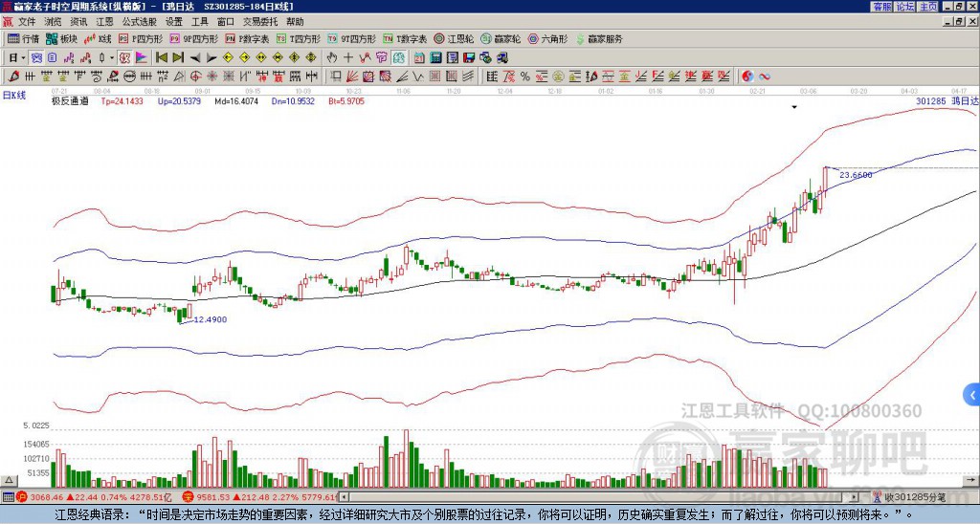The image size is (980, 524).
Task: Click the Up=20.5379 value
Action: [179, 100]
